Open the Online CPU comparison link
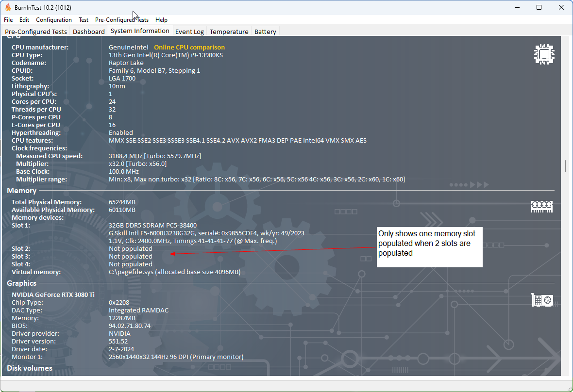 pos(189,47)
